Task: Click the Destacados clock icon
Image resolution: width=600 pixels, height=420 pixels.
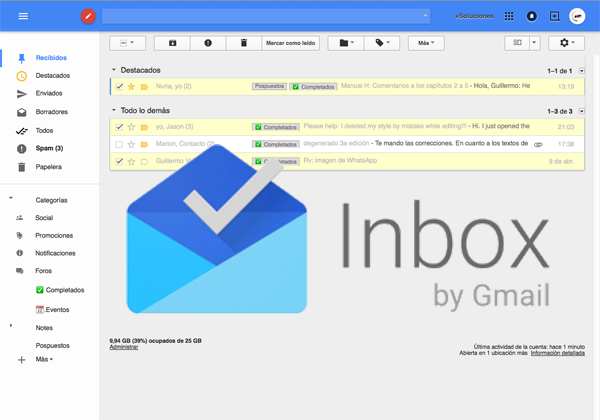Action: point(21,76)
